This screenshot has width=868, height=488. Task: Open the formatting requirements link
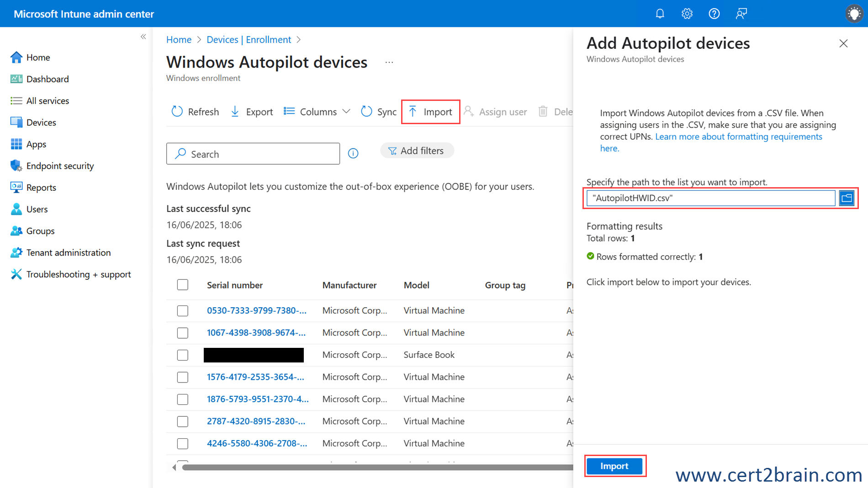[x=738, y=136]
